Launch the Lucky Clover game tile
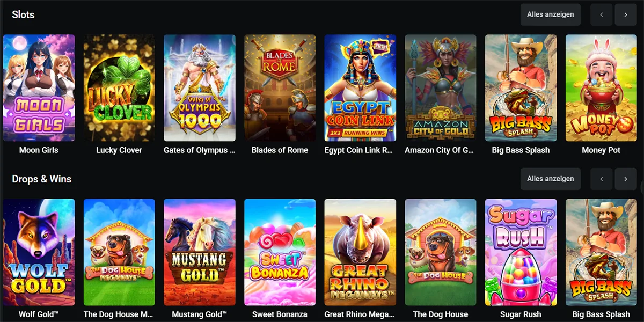 click(x=119, y=88)
